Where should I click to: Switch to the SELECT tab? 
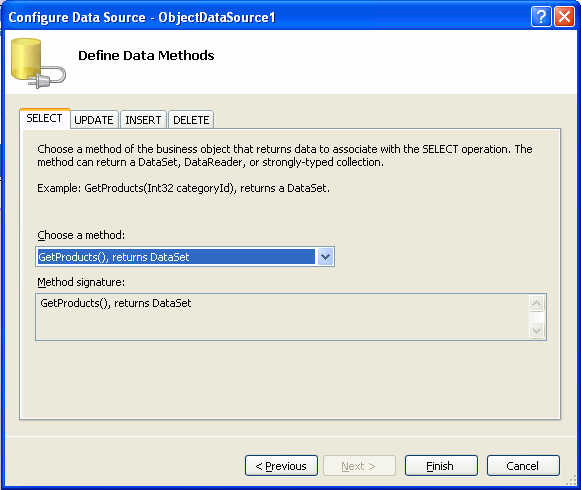[44, 119]
